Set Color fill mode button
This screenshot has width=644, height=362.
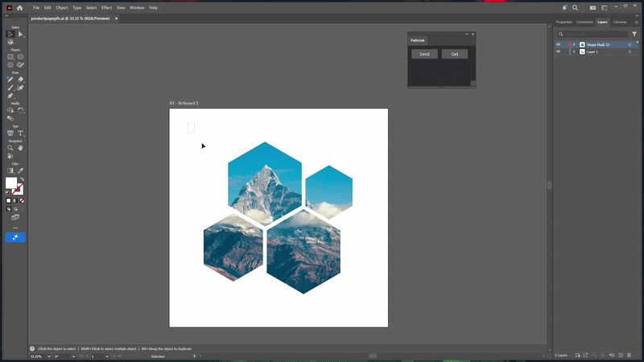pyautogui.click(x=8, y=200)
